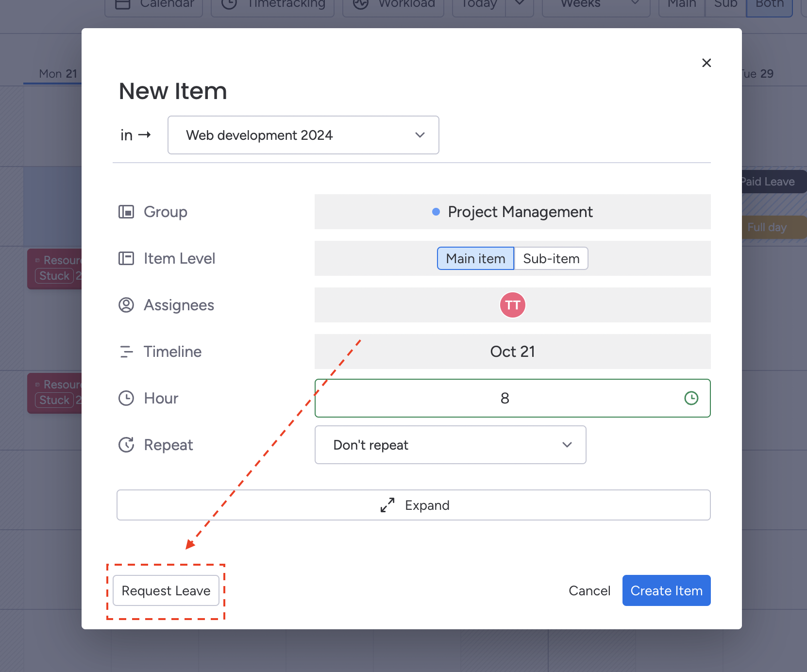Screen dimensions: 807x672
Task: Click the Timeline row icon
Action: pos(126,352)
